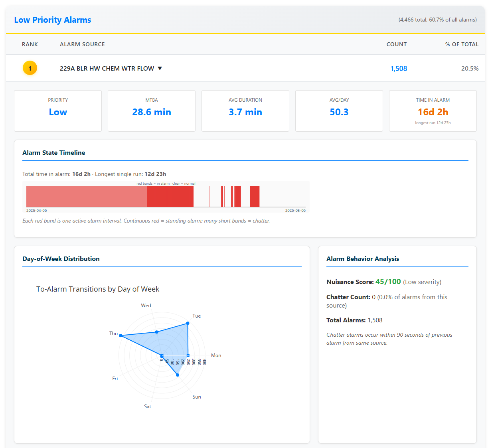Select the PRIORITY Low card

click(58, 111)
